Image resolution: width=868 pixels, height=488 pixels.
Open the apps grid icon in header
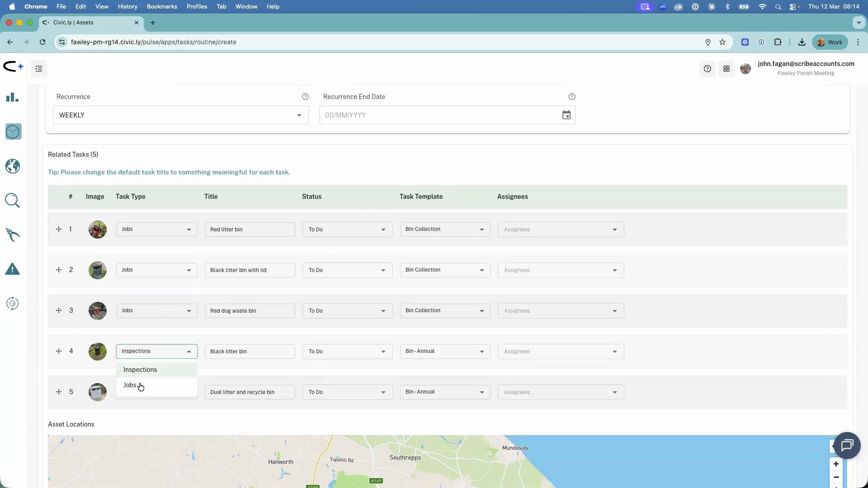coord(726,69)
